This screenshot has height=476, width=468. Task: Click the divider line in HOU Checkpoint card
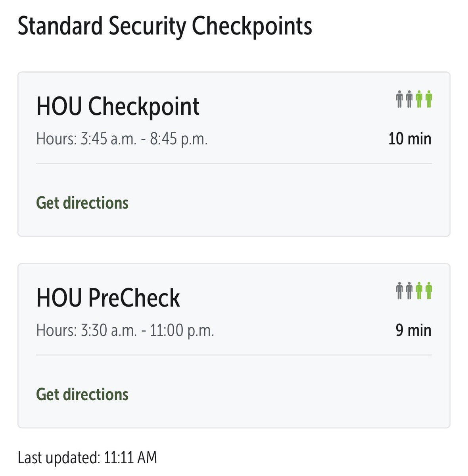(234, 163)
